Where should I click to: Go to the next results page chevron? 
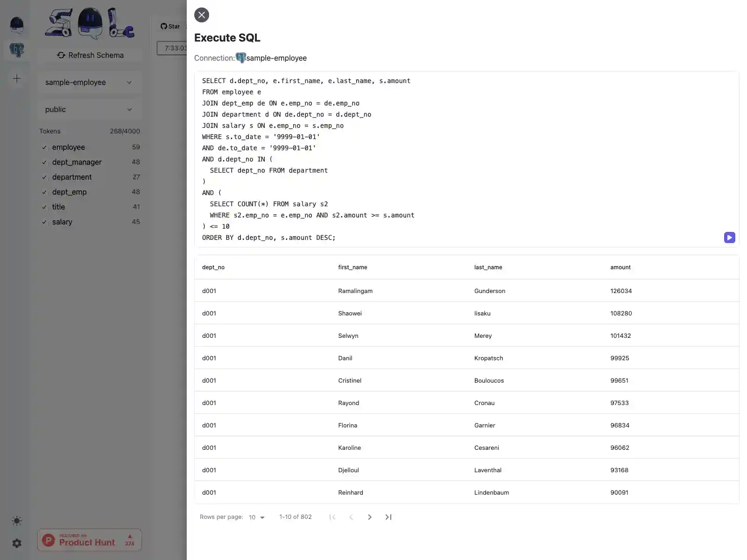pos(369,517)
